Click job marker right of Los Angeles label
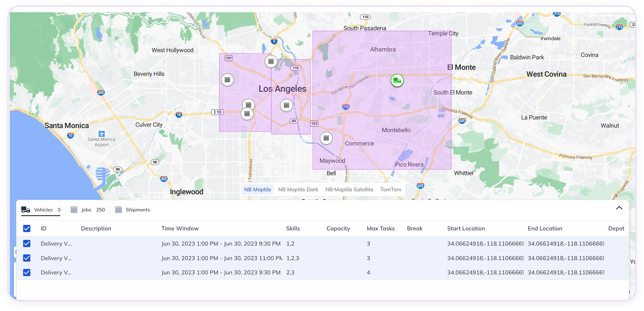 [x=286, y=105]
